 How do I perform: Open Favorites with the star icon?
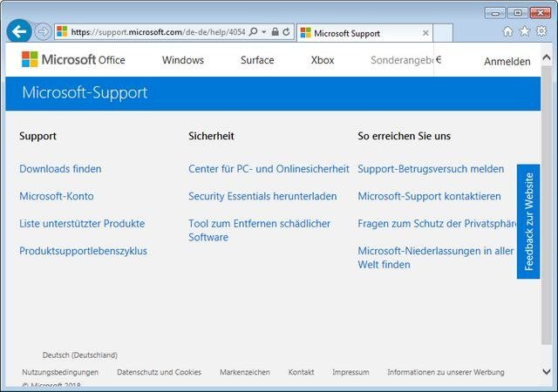click(x=525, y=31)
